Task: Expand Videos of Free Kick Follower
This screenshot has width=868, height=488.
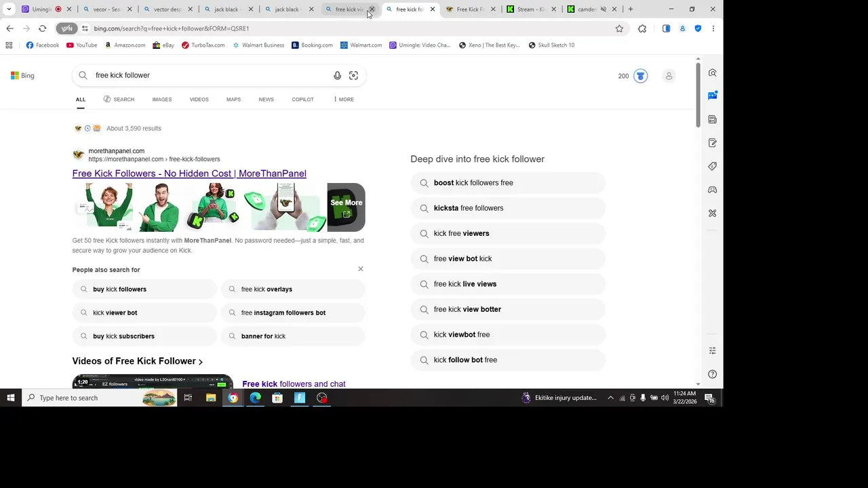Action: click(138, 361)
